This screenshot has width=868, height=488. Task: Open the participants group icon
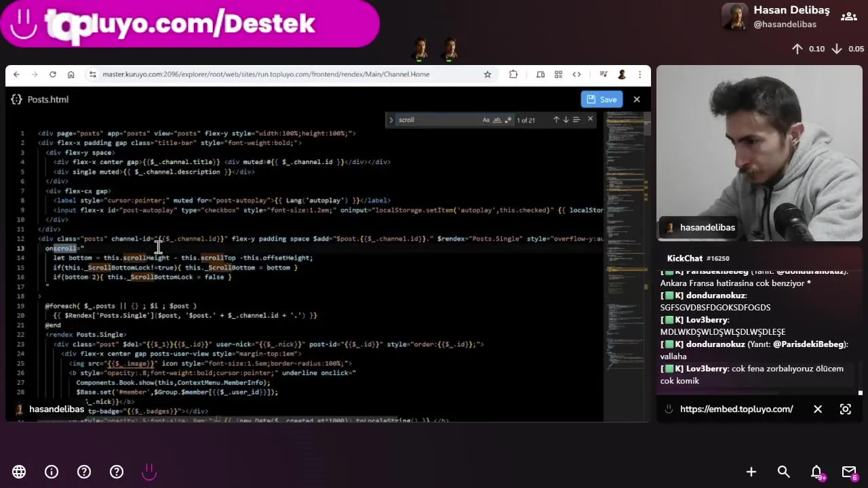click(x=848, y=16)
